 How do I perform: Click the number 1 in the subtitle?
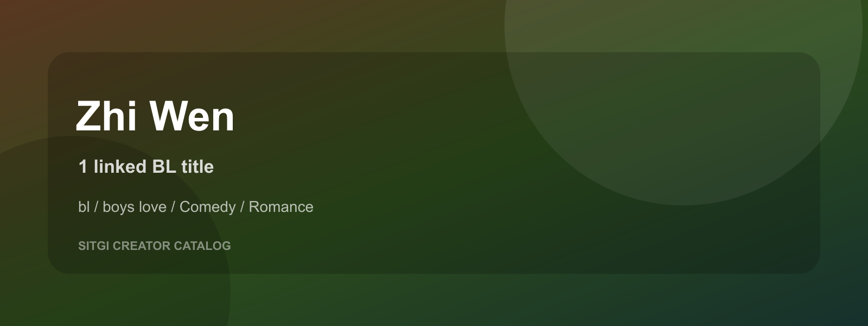pos(83,166)
